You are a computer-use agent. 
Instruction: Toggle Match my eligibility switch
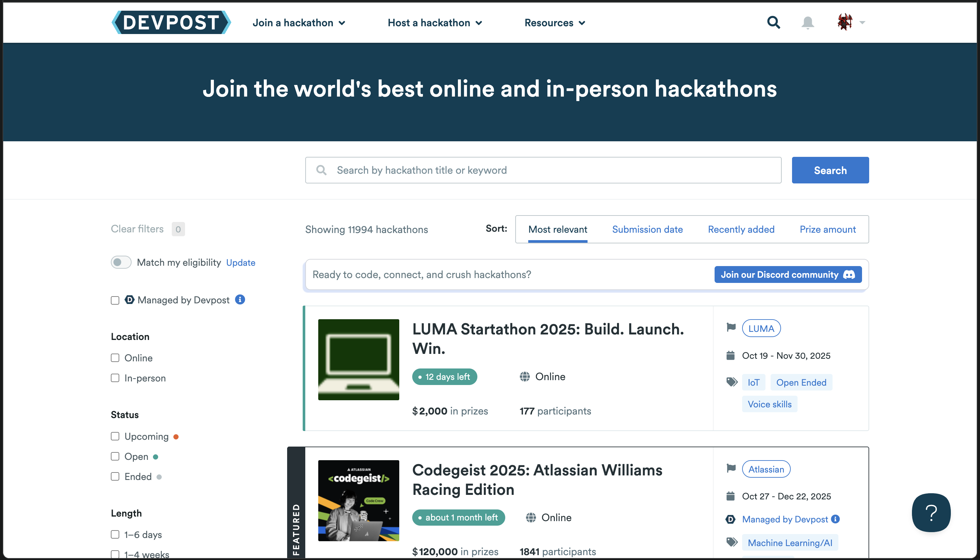click(121, 262)
